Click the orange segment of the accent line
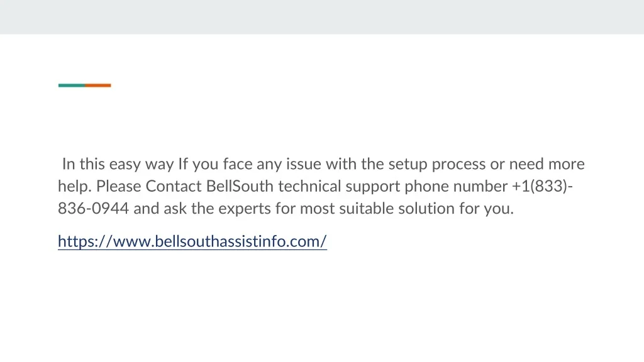644x362 pixels. pos(98,85)
